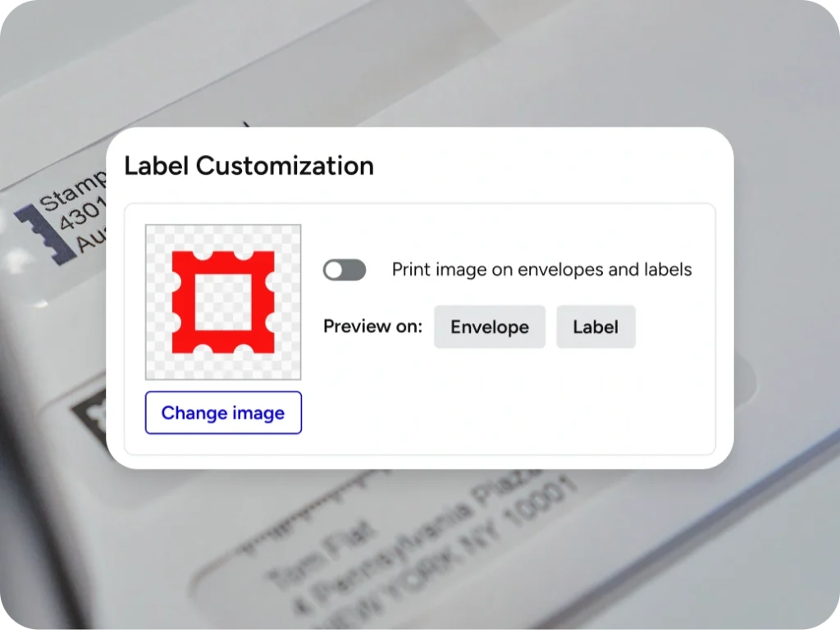Screen dimensions: 840x630
Task: Click the "Print image on envelopes and labels" text
Action: [x=541, y=270]
